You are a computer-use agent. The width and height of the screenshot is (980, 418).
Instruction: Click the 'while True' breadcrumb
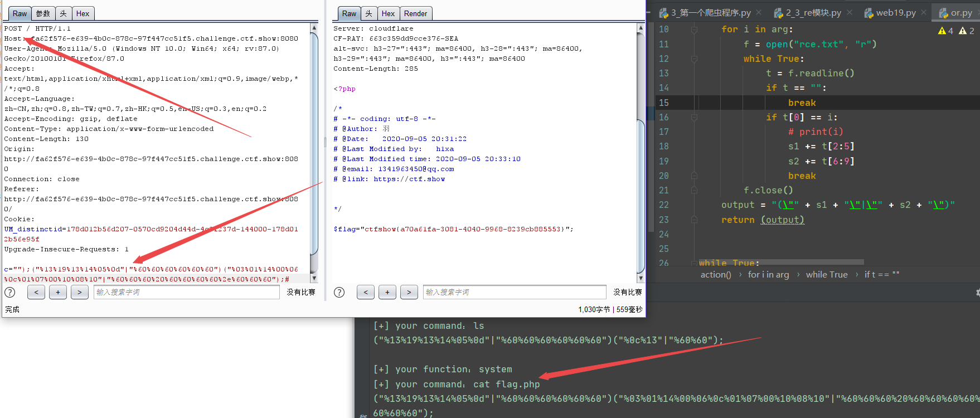tap(827, 275)
